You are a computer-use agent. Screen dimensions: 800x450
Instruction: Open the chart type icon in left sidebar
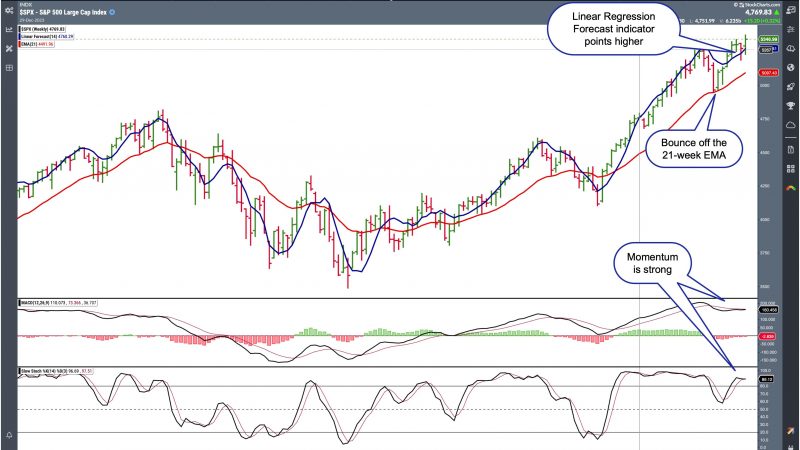point(9,30)
